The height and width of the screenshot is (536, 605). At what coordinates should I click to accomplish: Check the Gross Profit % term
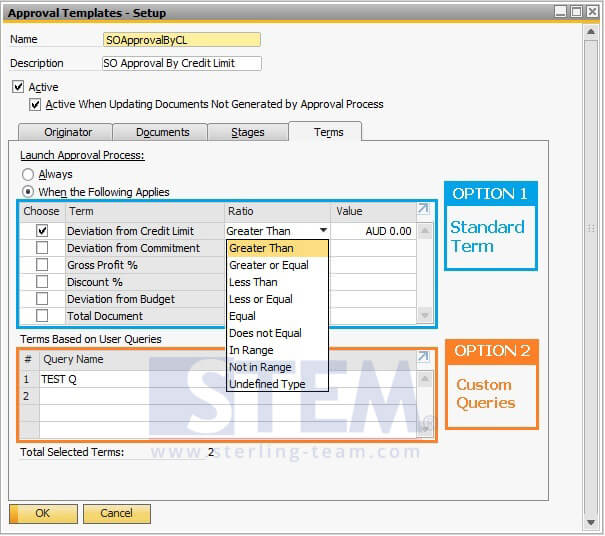(42, 265)
